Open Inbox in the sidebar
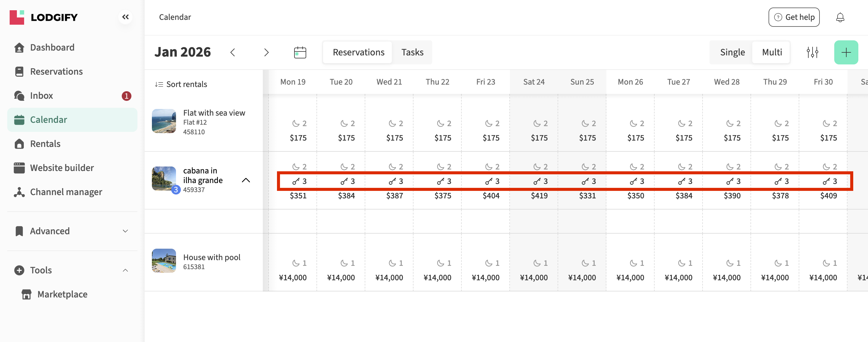868x342 pixels. click(x=42, y=96)
